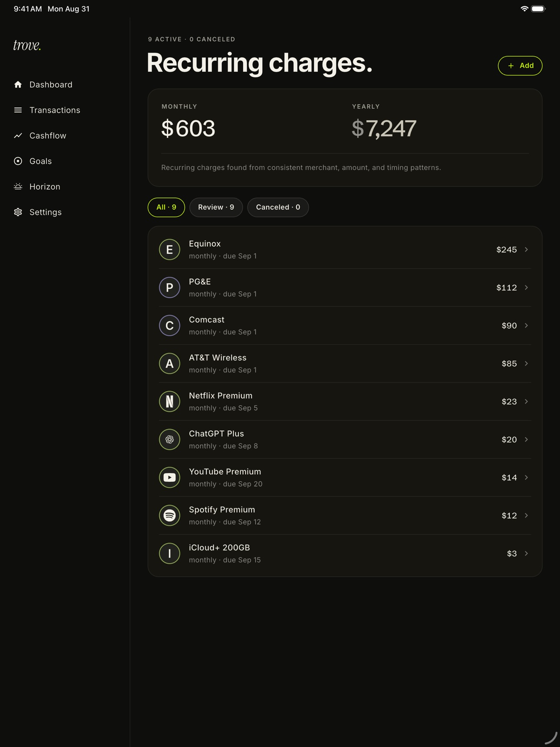The image size is (560, 747).
Task: Click the Netflix N logo icon
Action: click(170, 402)
